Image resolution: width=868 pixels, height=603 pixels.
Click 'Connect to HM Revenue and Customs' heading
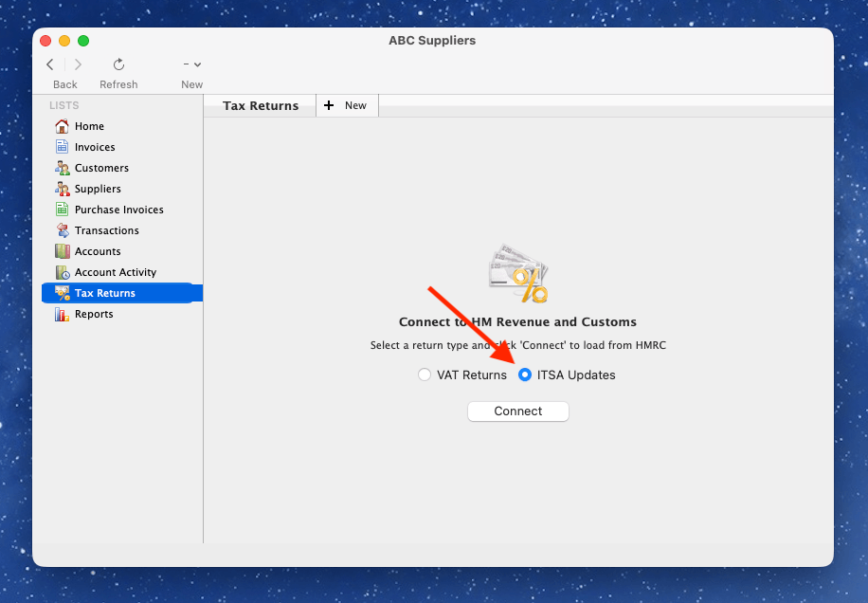(517, 321)
